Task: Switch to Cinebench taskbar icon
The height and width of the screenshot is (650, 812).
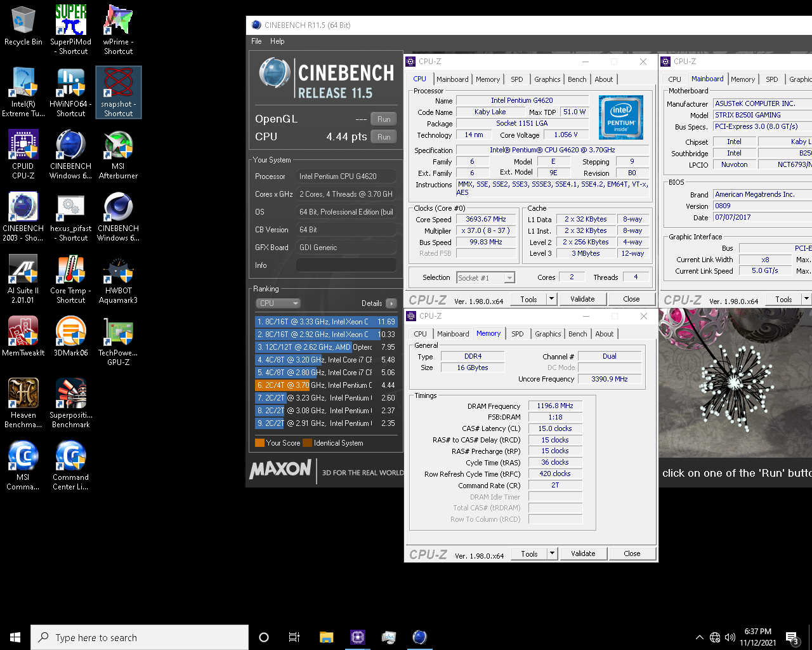Action: coord(419,637)
